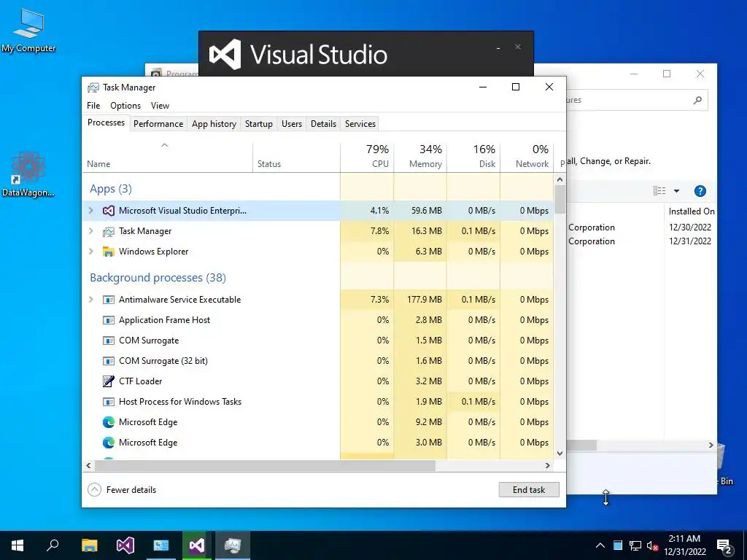Click the End task button
Screen dimensions: 747x560
click(x=529, y=489)
